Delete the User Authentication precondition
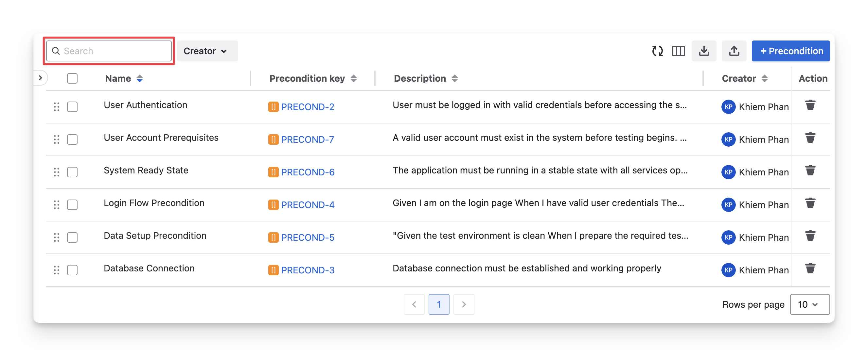868x356 pixels. (x=810, y=105)
